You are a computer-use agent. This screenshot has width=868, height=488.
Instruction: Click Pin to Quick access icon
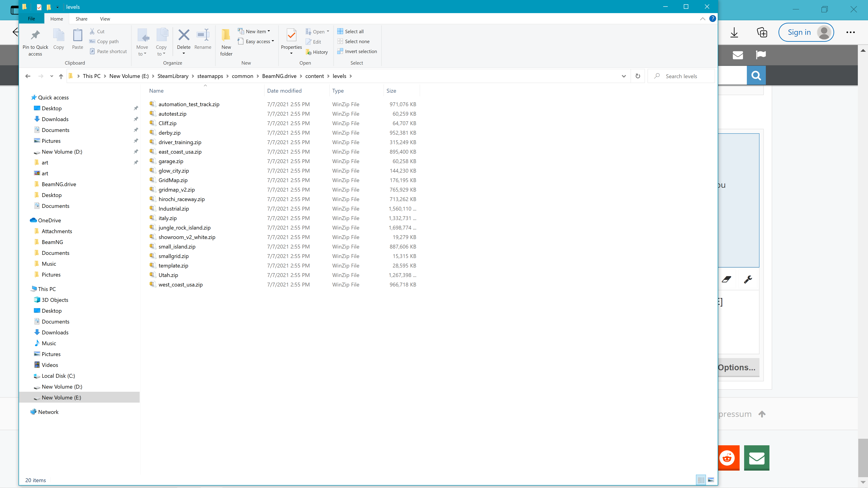pyautogui.click(x=35, y=35)
